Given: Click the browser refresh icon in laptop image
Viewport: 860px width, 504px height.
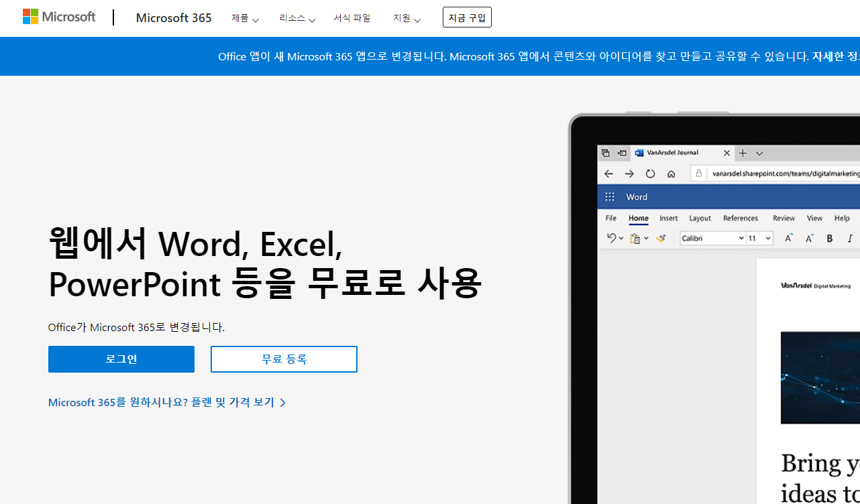Looking at the screenshot, I should pyautogui.click(x=650, y=174).
